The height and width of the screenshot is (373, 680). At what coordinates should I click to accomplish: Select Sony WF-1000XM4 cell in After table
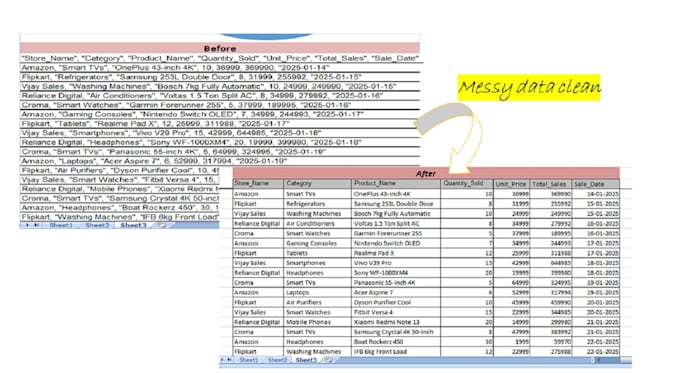pyautogui.click(x=396, y=273)
